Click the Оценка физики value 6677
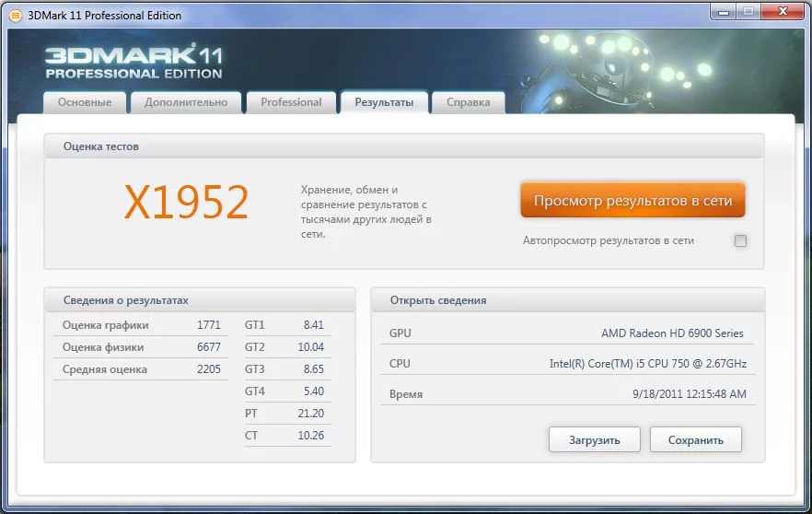The image size is (812, 514). click(209, 347)
